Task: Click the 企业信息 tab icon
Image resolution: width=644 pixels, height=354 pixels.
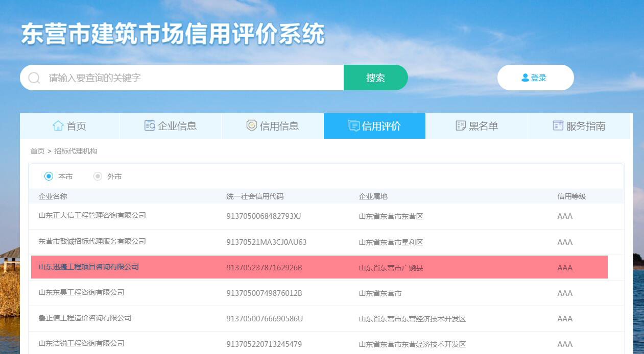Action: [x=150, y=126]
